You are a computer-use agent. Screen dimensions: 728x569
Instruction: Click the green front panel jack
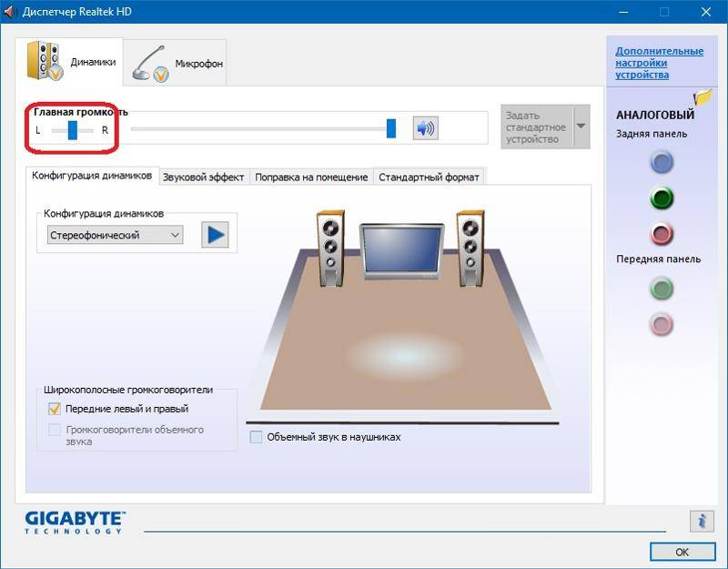(662, 289)
